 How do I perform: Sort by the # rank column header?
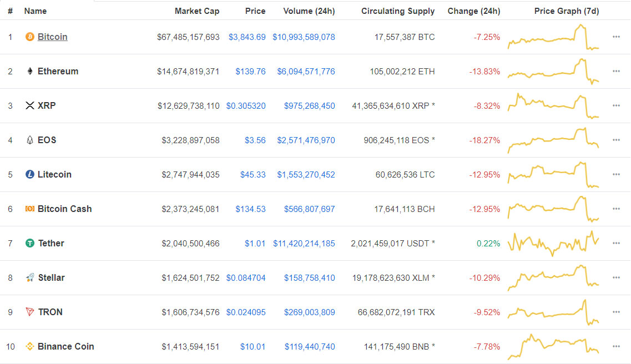(10, 11)
